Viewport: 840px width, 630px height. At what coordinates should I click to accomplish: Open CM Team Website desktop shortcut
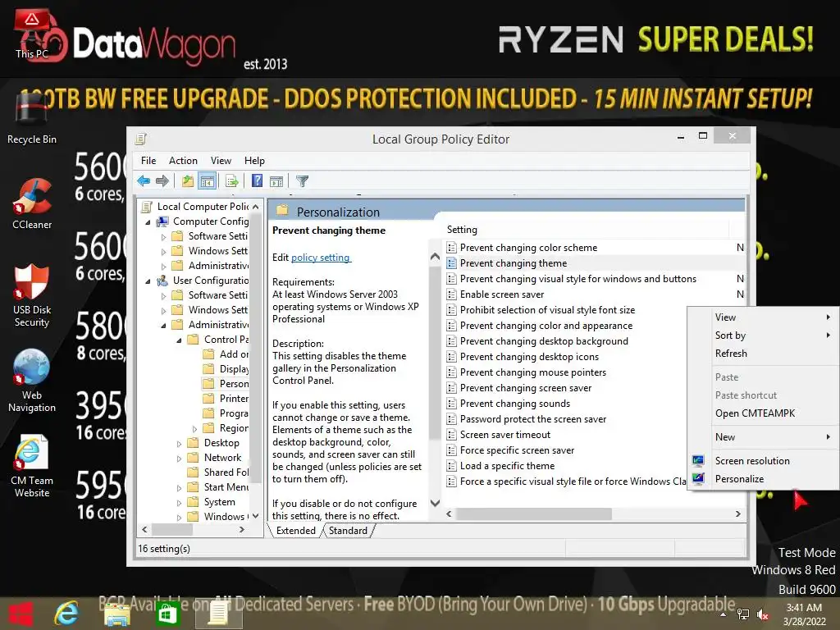(x=32, y=466)
